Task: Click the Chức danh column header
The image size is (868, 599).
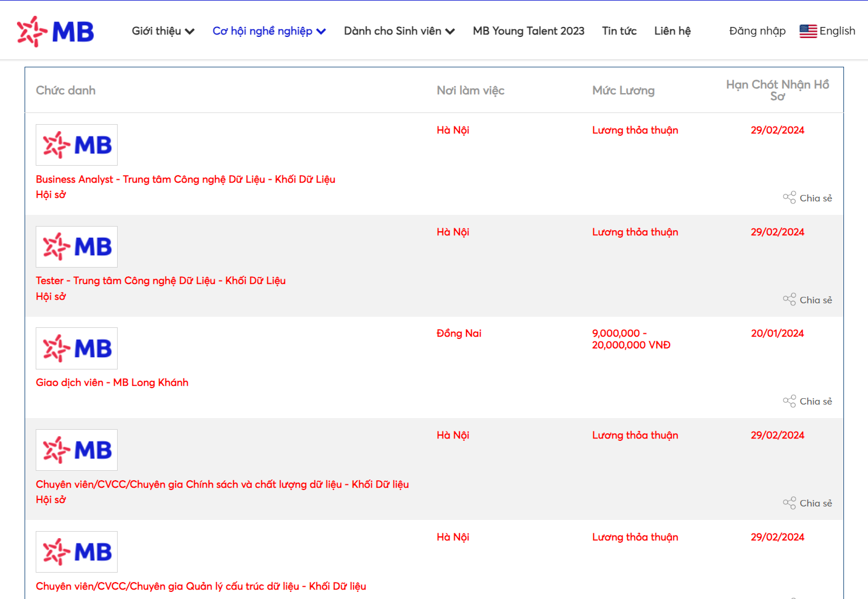Action: pyautogui.click(x=66, y=90)
